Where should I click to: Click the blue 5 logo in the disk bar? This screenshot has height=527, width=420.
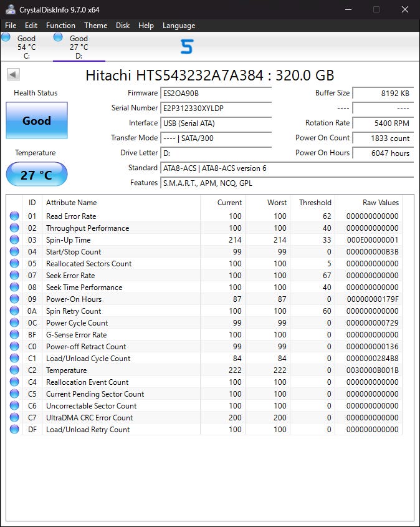(x=187, y=46)
